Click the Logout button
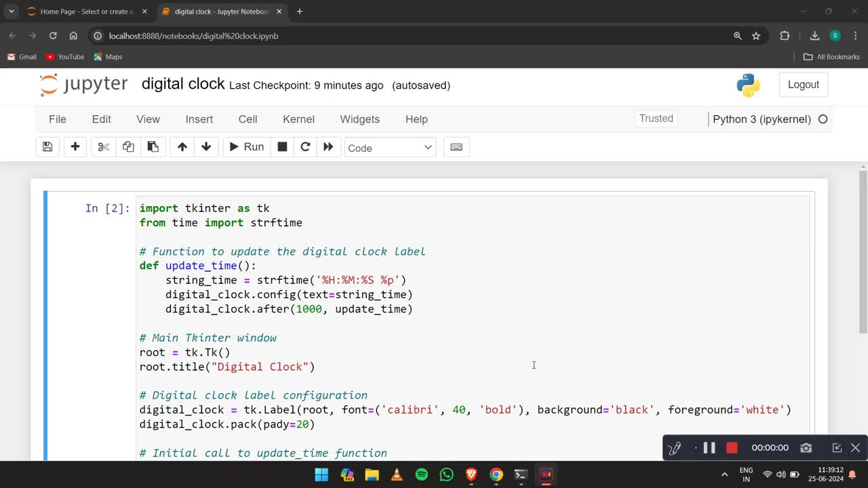 click(804, 85)
